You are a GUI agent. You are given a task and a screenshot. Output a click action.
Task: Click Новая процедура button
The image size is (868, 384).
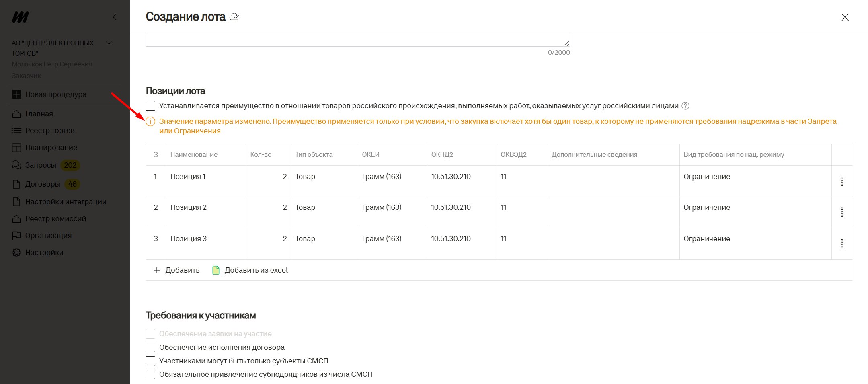(x=55, y=94)
